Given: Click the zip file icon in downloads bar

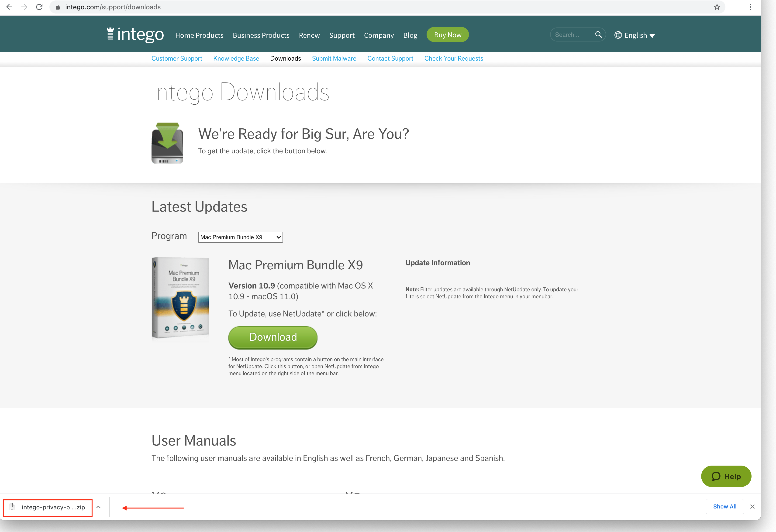Looking at the screenshot, I should click(12, 507).
